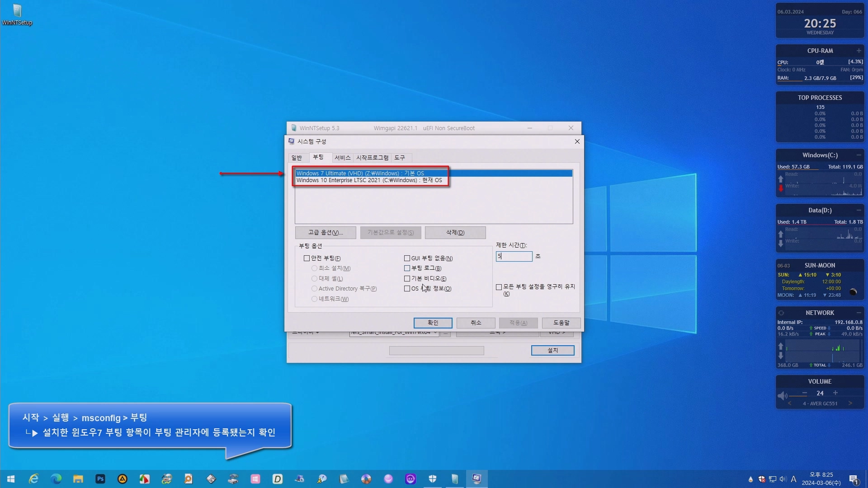Launch Microsoft Edge from taskbar
868x488 pixels.
[x=56, y=479]
